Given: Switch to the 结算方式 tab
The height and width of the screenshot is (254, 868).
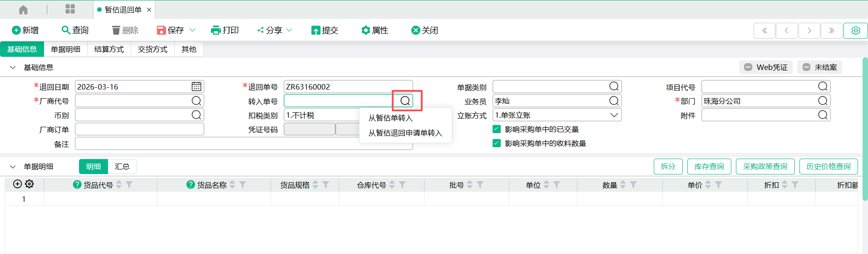Looking at the screenshot, I should (x=109, y=50).
